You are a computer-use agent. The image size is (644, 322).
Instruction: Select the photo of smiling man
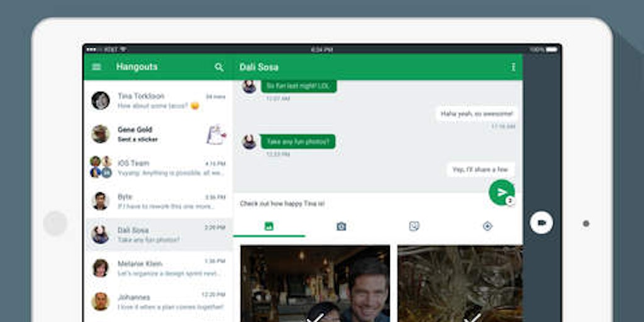point(315,284)
